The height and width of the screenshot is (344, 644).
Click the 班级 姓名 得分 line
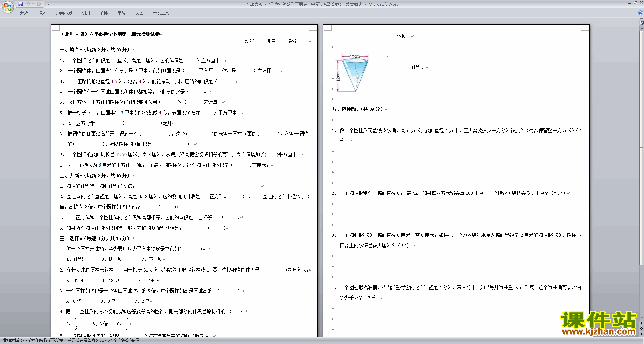tap(277, 41)
